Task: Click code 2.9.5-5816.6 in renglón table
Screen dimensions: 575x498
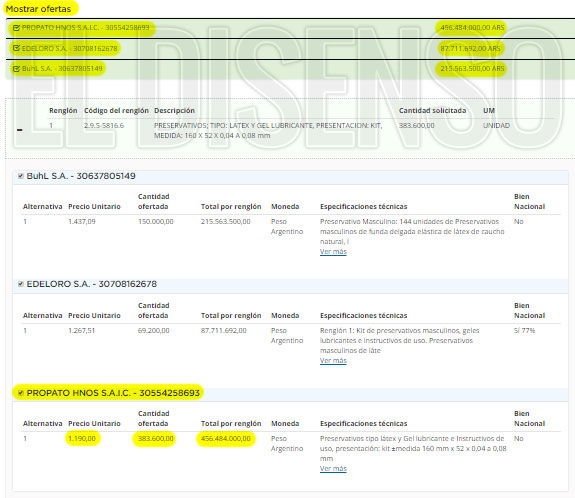Action: click(104, 125)
